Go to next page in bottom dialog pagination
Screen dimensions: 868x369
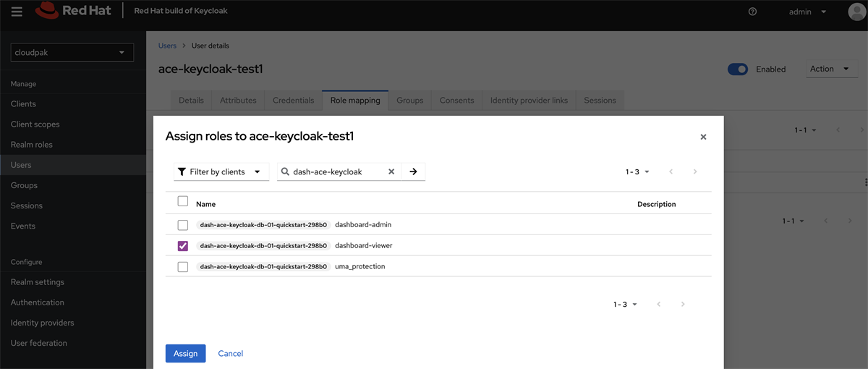point(683,305)
